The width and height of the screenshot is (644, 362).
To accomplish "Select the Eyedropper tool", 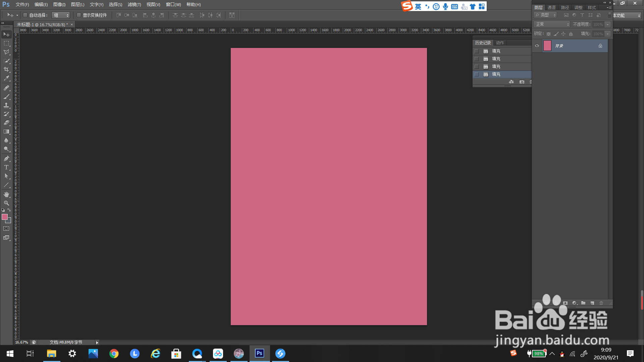I will click(x=6, y=78).
